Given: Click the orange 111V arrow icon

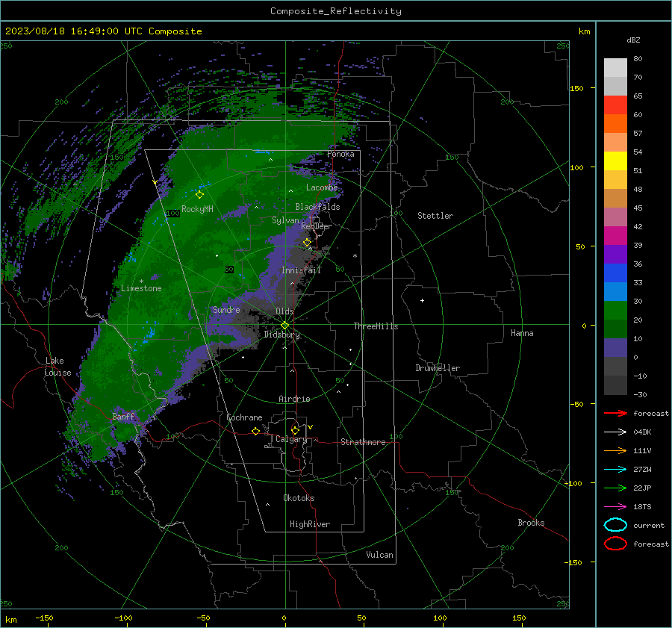Looking at the screenshot, I should point(615,450).
